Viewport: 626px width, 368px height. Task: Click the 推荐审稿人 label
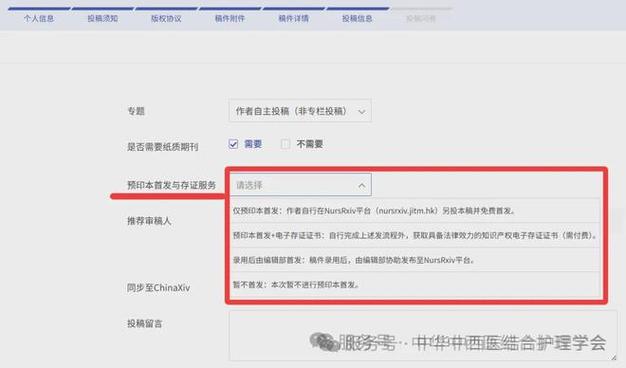pos(149,221)
